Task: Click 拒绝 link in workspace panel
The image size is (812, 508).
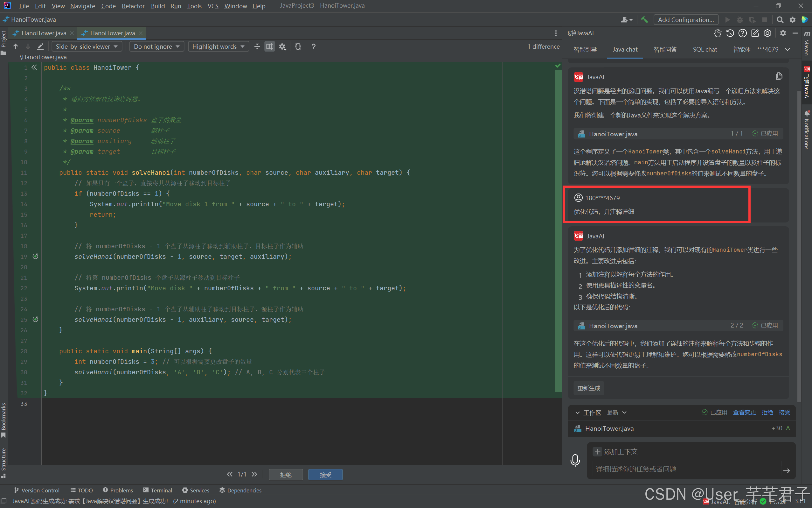Action: click(x=767, y=412)
